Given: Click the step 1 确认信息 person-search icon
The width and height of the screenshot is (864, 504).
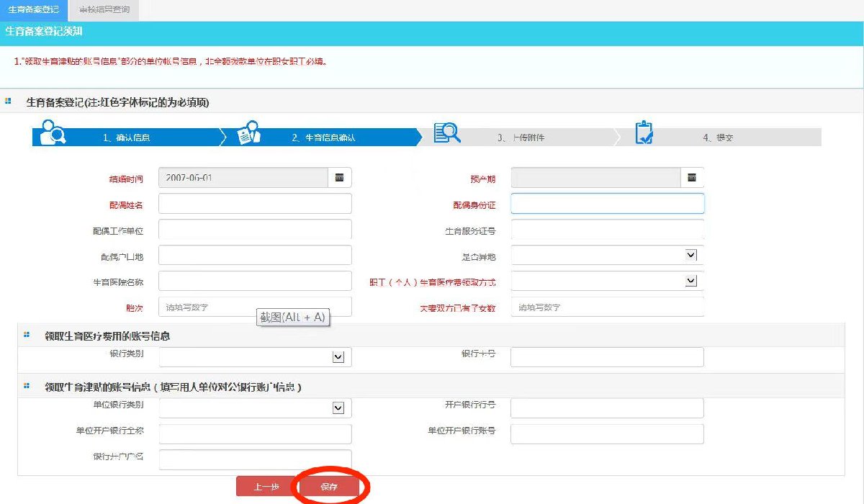Looking at the screenshot, I should (x=53, y=133).
